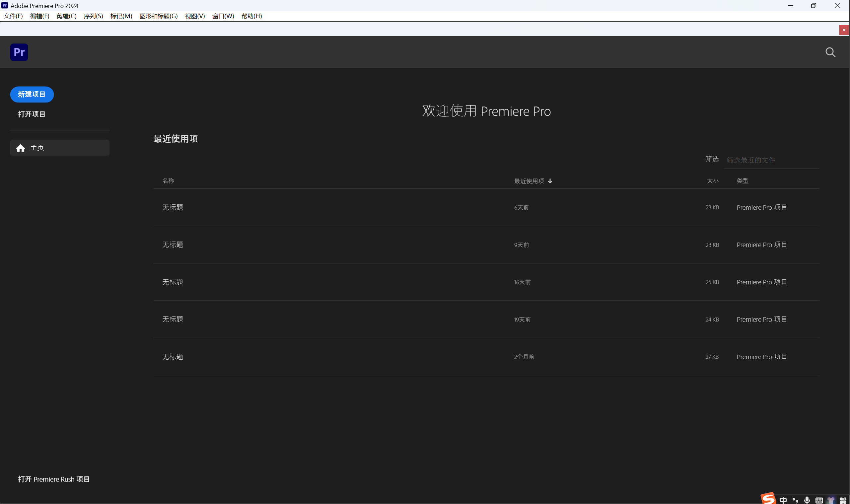850x504 pixels.
Task: Open the 编辑(E) menu
Action: click(x=40, y=16)
